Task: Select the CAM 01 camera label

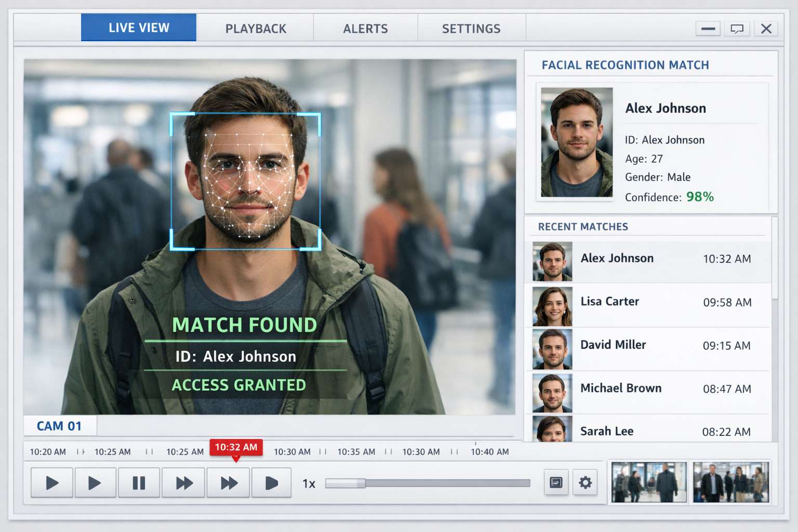Action: click(x=59, y=426)
